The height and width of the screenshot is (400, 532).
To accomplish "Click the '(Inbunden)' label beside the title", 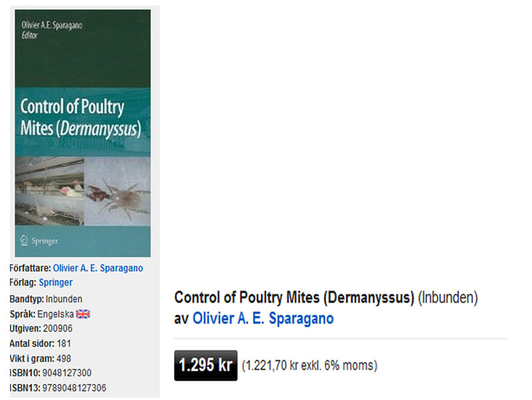I will click(448, 298).
